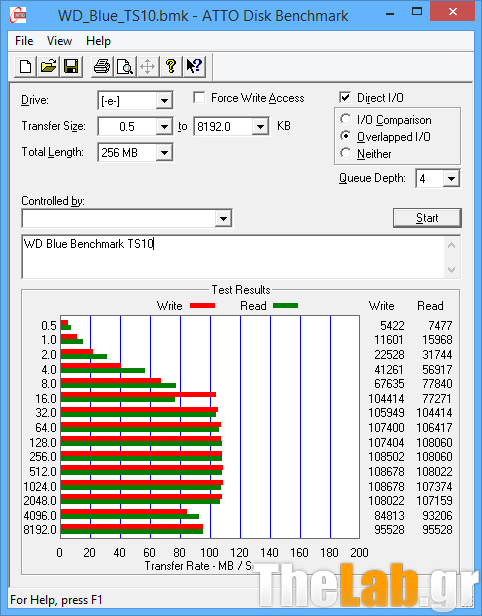Click the New benchmark file icon
This screenshot has width=482, height=616.
pyautogui.click(x=26, y=66)
